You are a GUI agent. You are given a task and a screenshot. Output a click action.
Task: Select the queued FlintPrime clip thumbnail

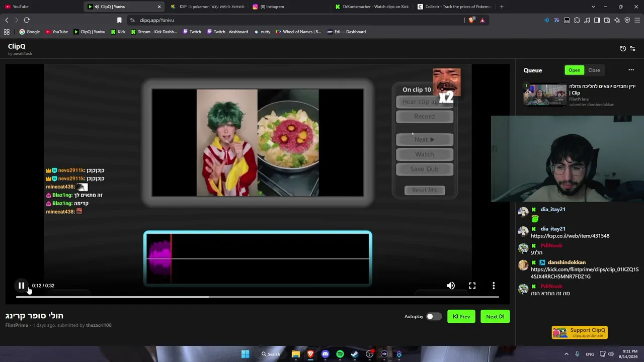(544, 95)
